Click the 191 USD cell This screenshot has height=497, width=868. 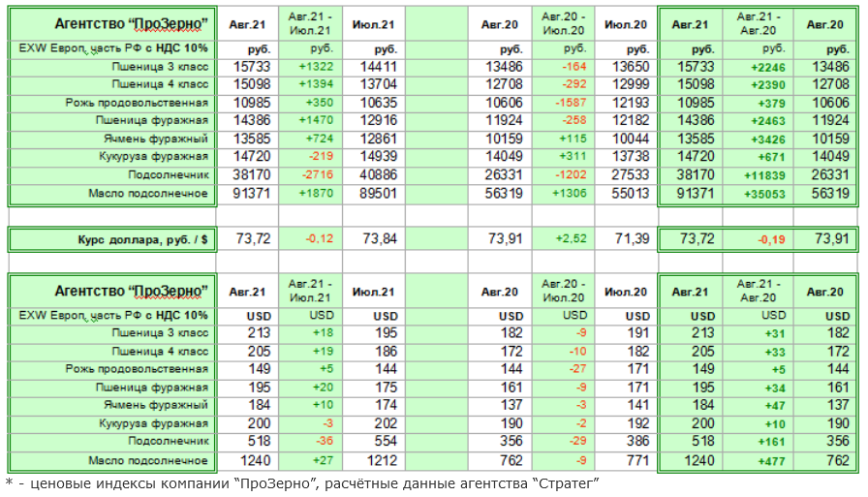point(638,333)
